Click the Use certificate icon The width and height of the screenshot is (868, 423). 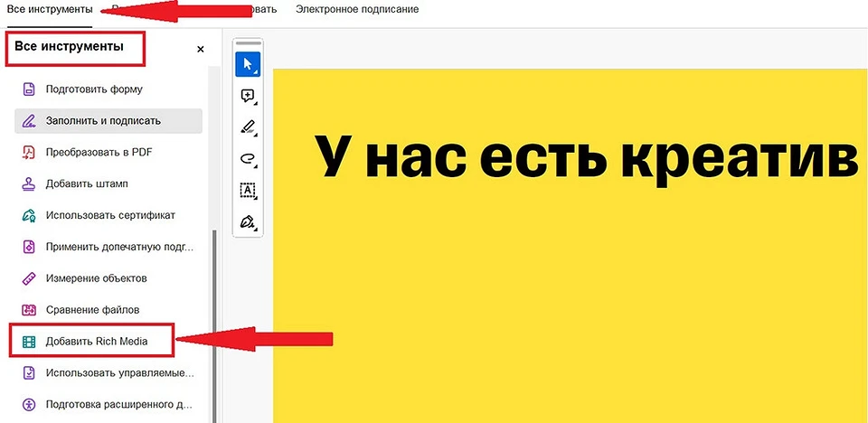(x=29, y=215)
